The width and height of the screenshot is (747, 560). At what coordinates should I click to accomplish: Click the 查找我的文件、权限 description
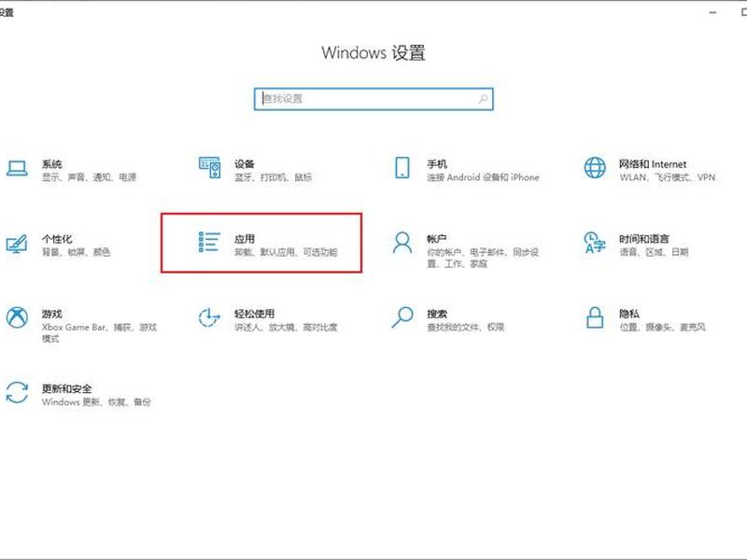click(465, 328)
